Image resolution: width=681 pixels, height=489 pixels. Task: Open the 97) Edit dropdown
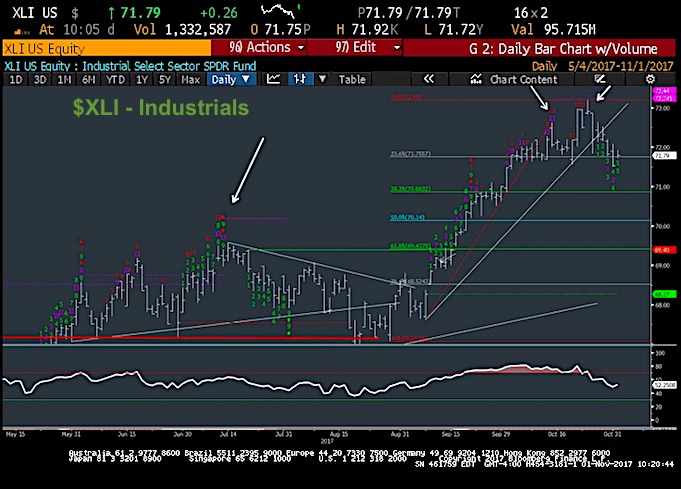tap(354, 47)
